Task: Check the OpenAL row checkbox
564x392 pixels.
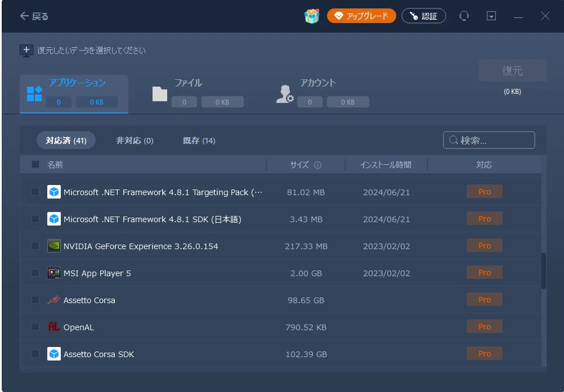Action: click(x=35, y=327)
